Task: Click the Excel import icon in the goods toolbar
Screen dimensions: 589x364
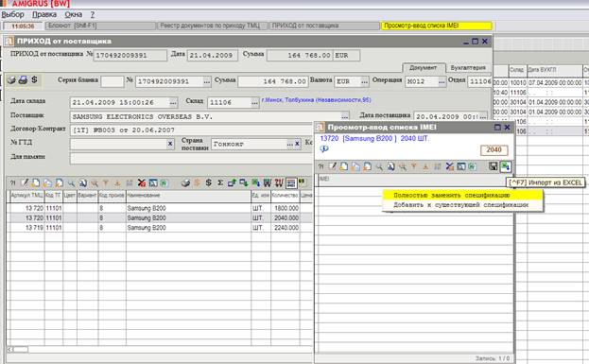Action: pyautogui.click(x=256, y=182)
